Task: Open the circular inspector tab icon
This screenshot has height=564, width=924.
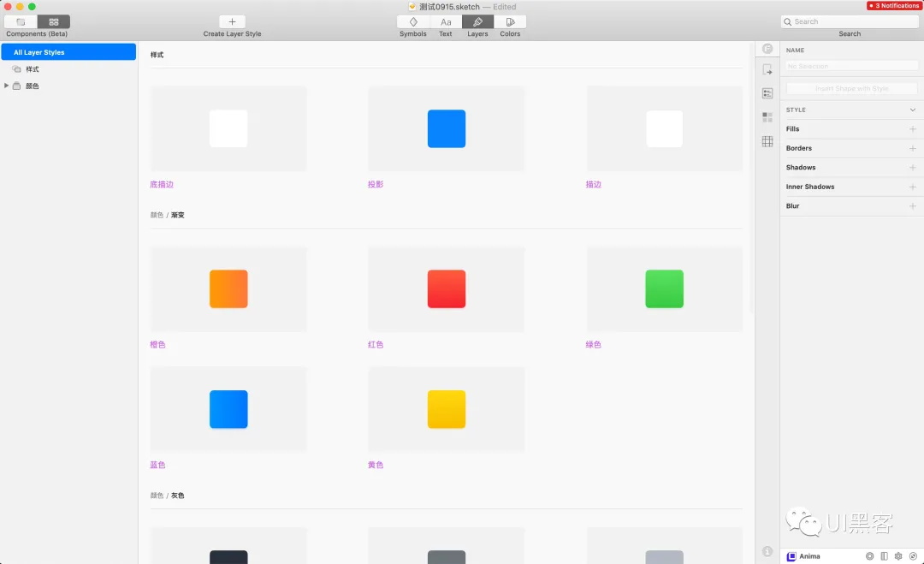Action: 767,49
